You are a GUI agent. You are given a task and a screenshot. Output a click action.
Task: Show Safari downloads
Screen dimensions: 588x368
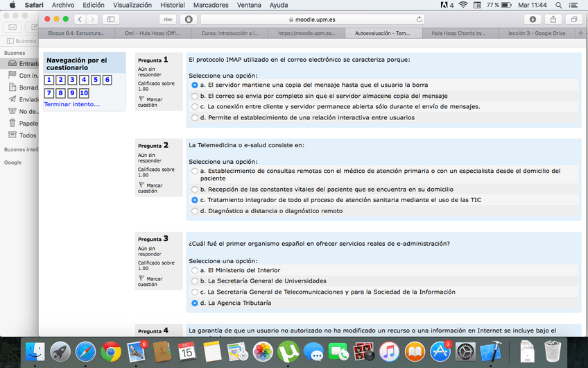pos(533,19)
